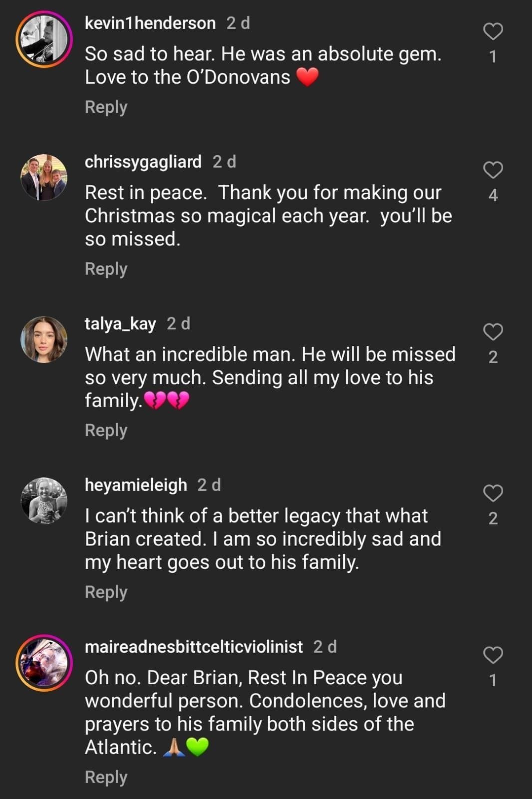Like maireadnesbittcelticviolinist's comment with the heart
The height and width of the screenshot is (799, 532).
(x=493, y=655)
